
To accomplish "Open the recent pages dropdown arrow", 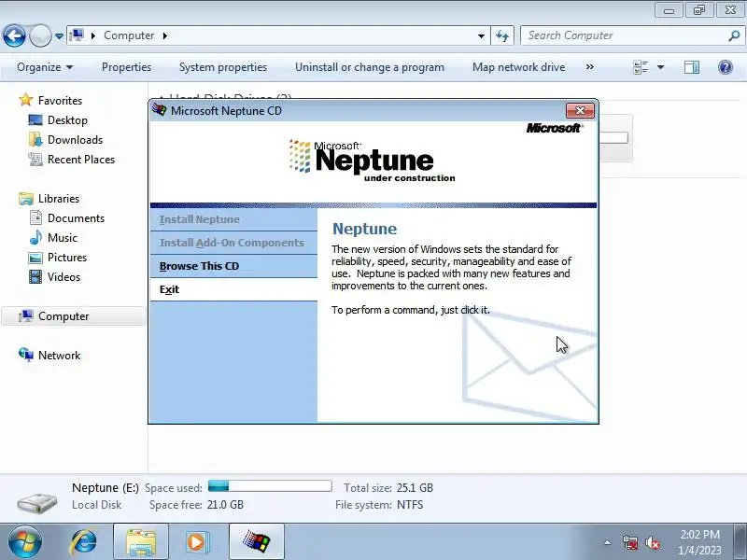I will (59, 36).
